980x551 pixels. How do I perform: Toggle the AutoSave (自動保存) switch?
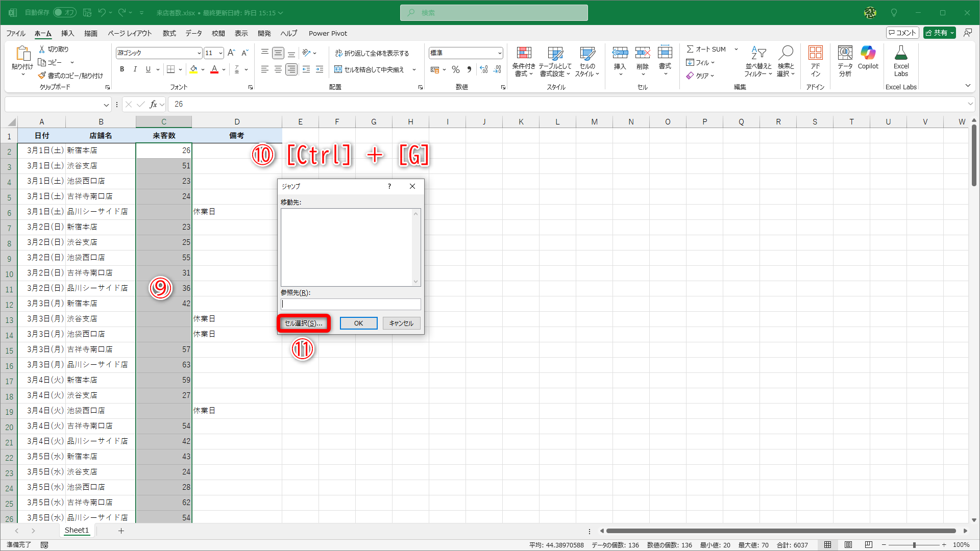point(65,12)
